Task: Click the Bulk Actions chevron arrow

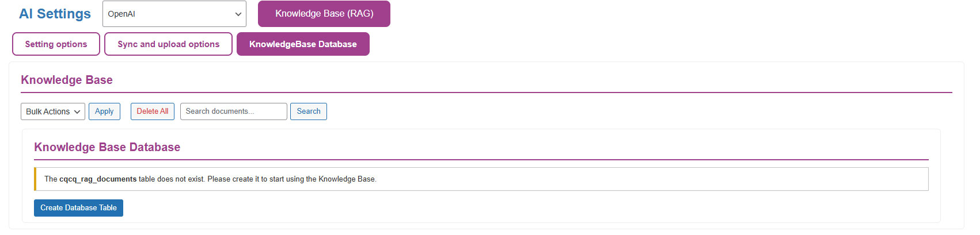Action: [77, 112]
